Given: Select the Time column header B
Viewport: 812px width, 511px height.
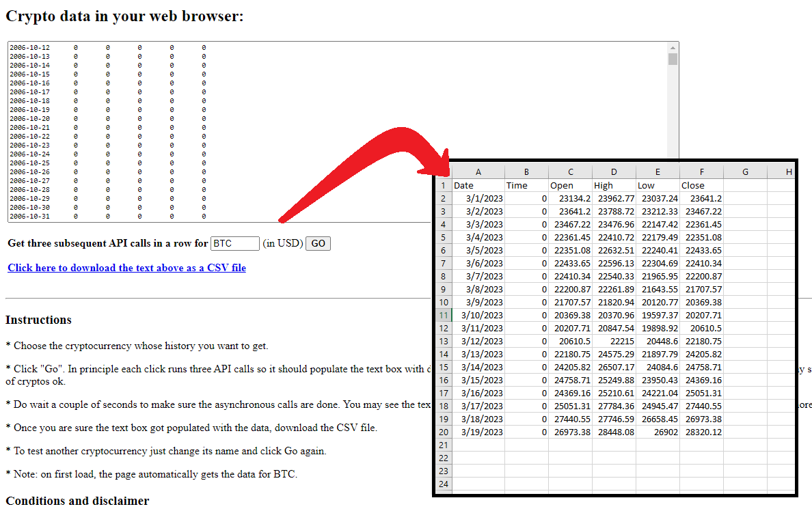Looking at the screenshot, I should click(526, 171).
